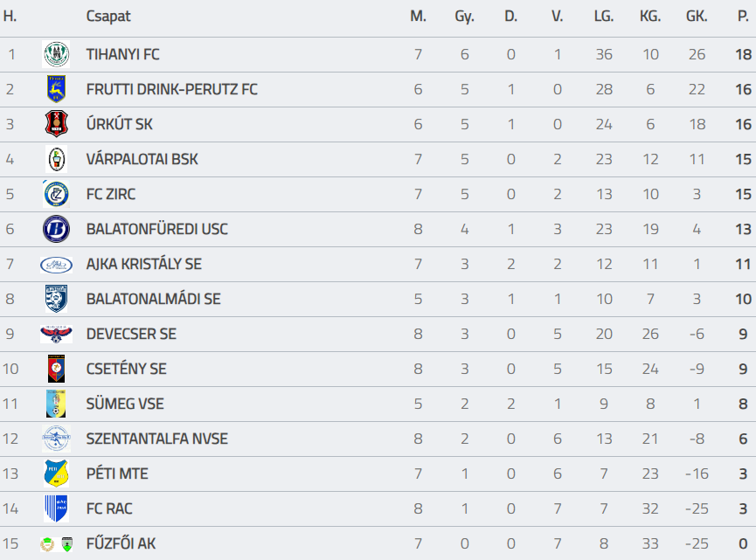Image resolution: width=756 pixels, height=560 pixels.
Task: Click the Csapat column header
Action: 108,17
